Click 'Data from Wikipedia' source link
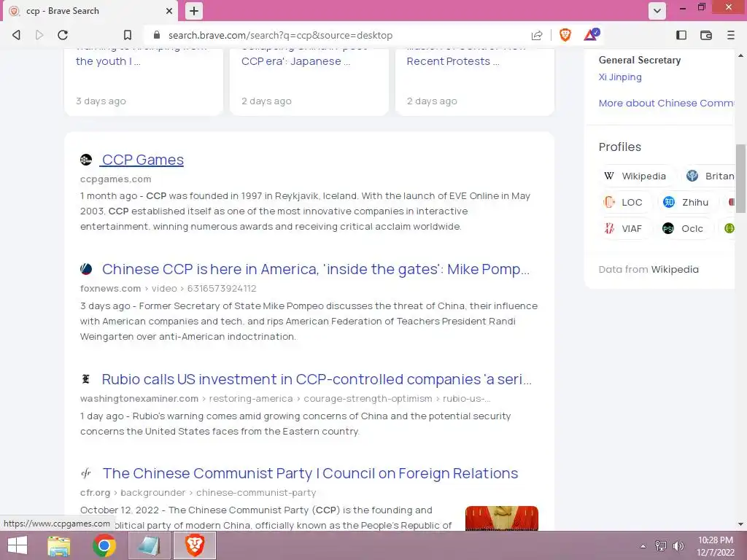This screenshot has width=747, height=560. tap(675, 269)
